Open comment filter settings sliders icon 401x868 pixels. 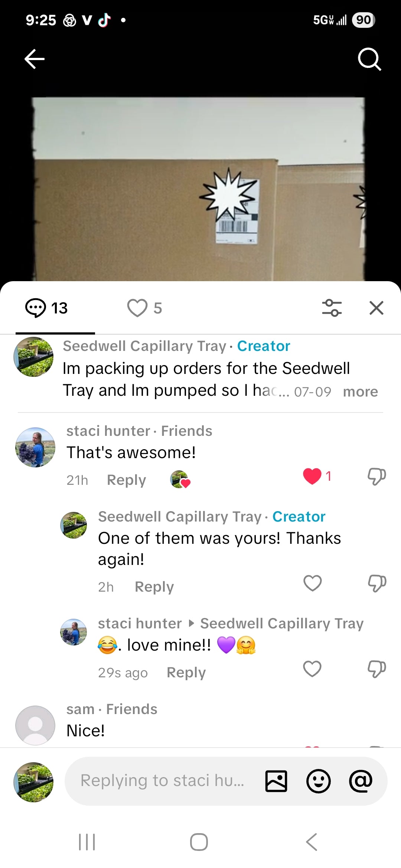332,308
